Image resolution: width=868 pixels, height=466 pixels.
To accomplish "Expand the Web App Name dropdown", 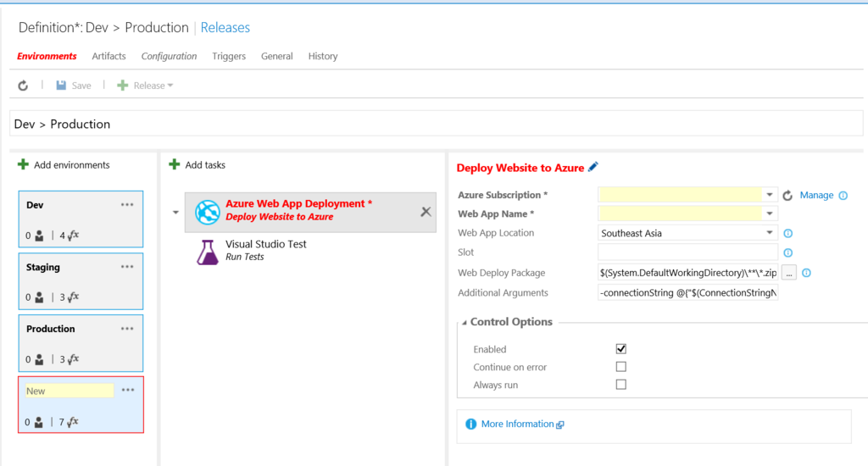I will (x=770, y=214).
